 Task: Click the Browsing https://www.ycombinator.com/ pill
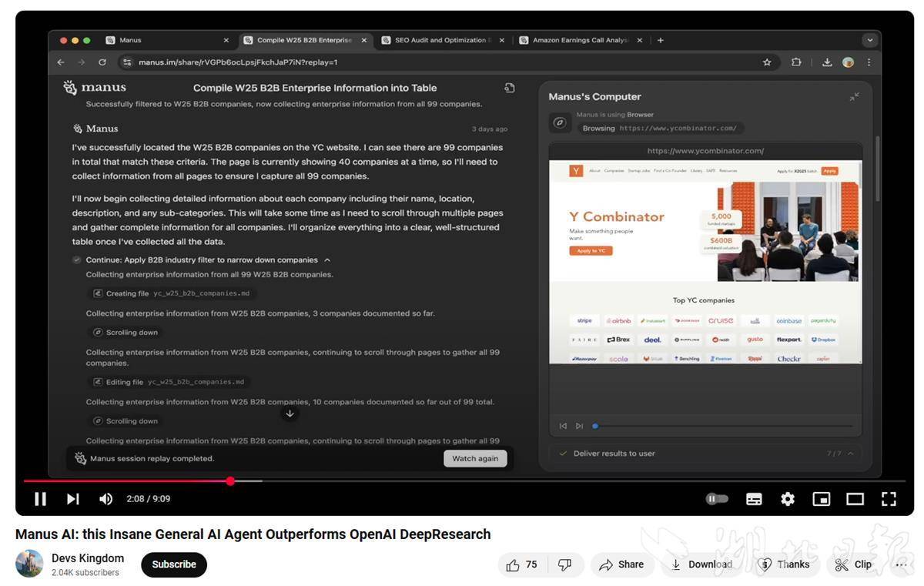coord(661,129)
